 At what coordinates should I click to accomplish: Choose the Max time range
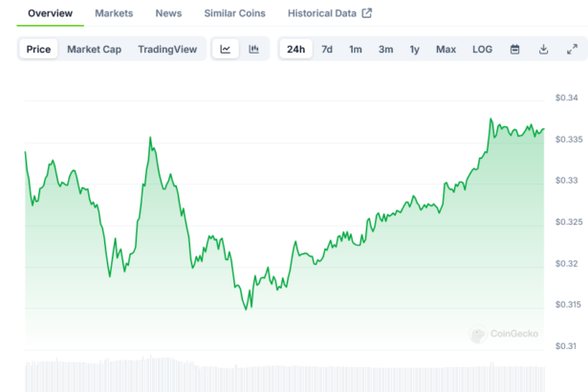[446, 50]
